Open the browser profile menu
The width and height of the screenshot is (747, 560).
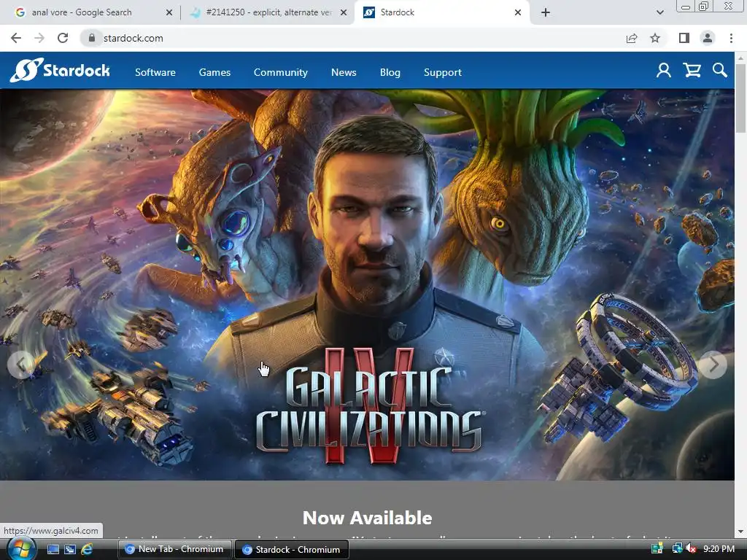(x=708, y=38)
